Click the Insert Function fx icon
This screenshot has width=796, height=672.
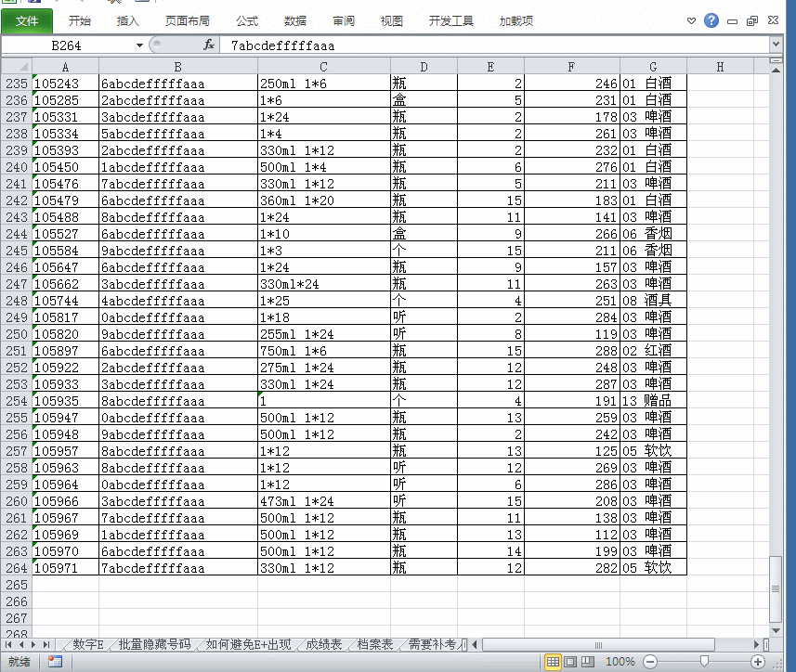coord(209,45)
